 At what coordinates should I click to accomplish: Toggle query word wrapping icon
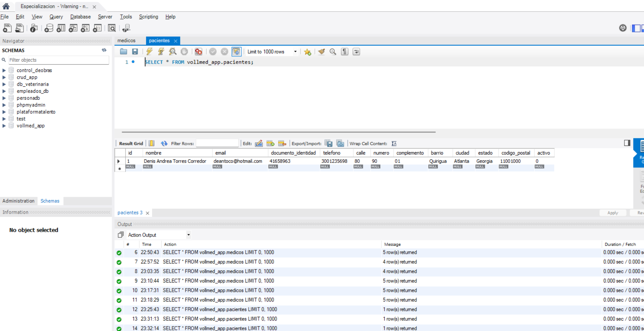(356, 52)
